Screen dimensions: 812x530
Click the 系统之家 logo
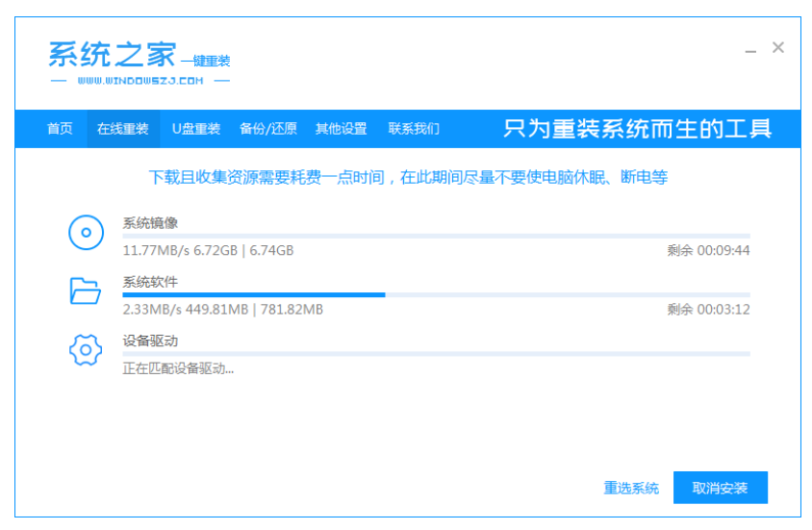(x=113, y=55)
